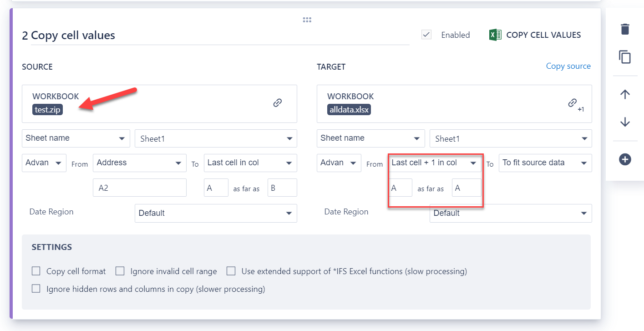This screenshot has width=644, height=331.
Task: Delete this action with the trash icon
Action: pyautogui.click(x=625, y=29)
